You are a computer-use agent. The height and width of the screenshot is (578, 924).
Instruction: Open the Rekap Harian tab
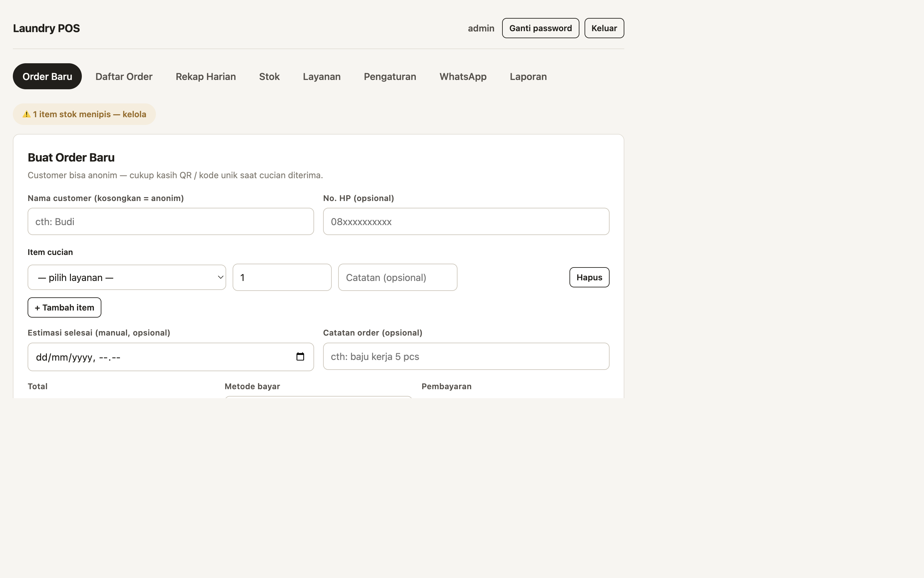click(206, 76)
